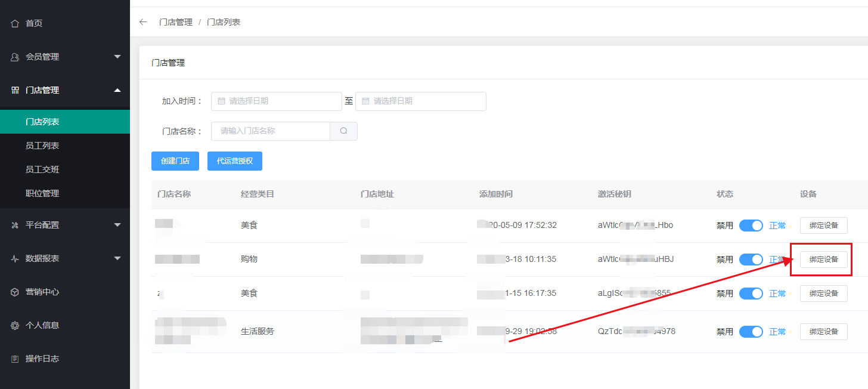Image resolution: width=868 pixels, height=389 pixels.
Task: Open the 门店列表 submenu item
Action: [65, 122]
